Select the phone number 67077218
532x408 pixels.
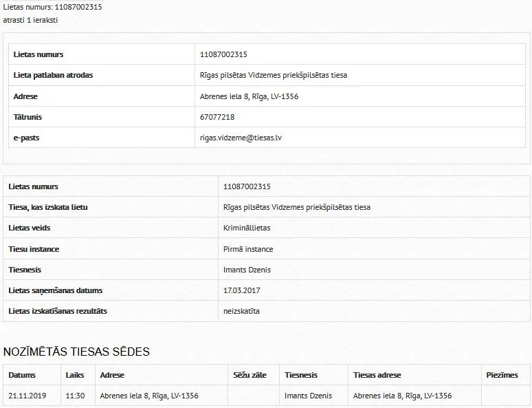[x=217, y=117]
